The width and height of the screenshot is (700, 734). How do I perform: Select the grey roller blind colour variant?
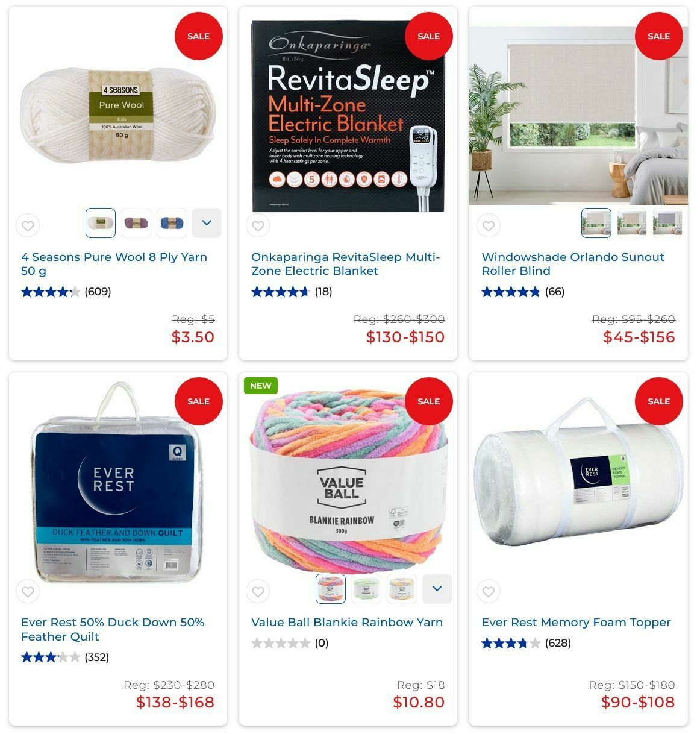click(667, 223)
